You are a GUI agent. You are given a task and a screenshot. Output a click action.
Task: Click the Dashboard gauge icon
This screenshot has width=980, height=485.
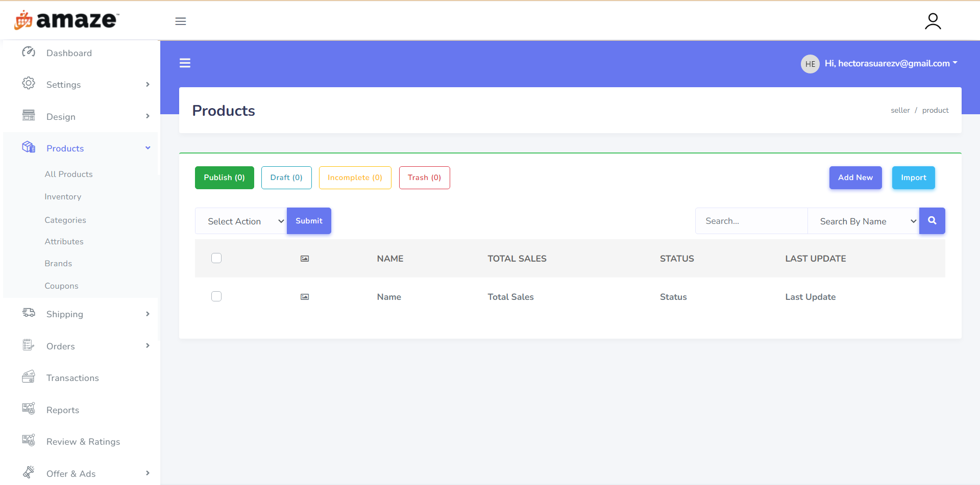pyautogui.click(x=29, y=52)
